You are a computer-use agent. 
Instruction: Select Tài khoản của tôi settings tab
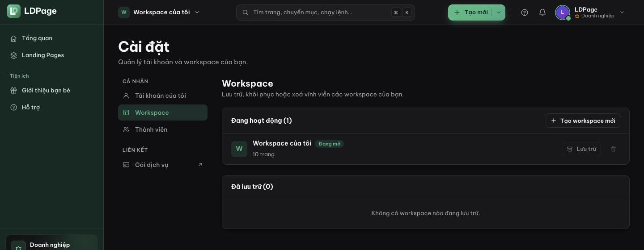(163, 96)
